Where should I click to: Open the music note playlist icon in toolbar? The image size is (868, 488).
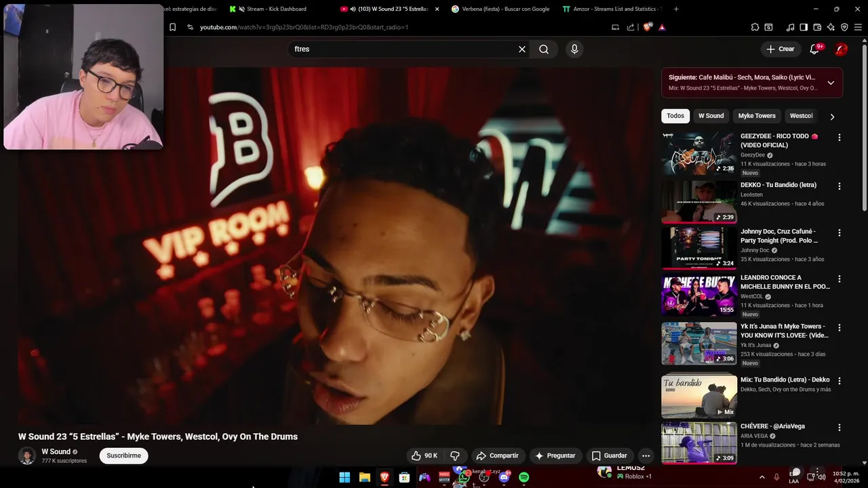(x=790, y=27)
